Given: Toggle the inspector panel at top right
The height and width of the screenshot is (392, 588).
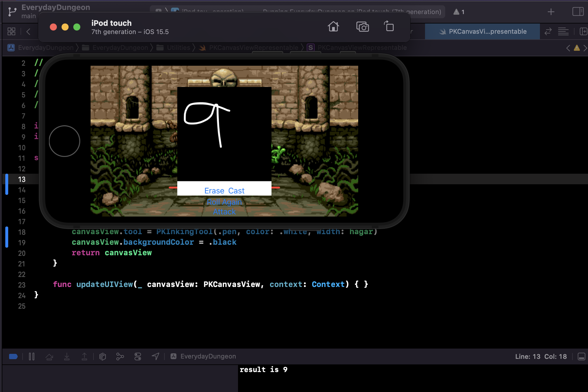Looking at the screenshot, I should pyautogui.click(x=578, y=12).
